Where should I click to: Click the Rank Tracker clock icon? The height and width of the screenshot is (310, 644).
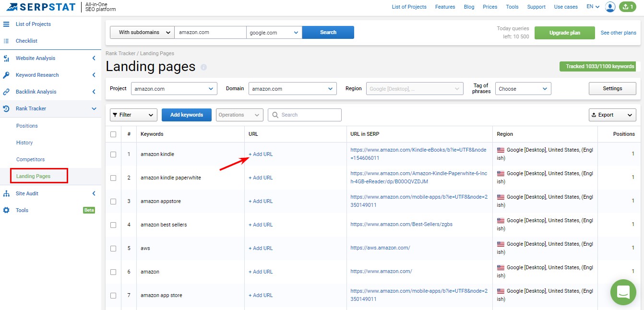click(6, 108)
